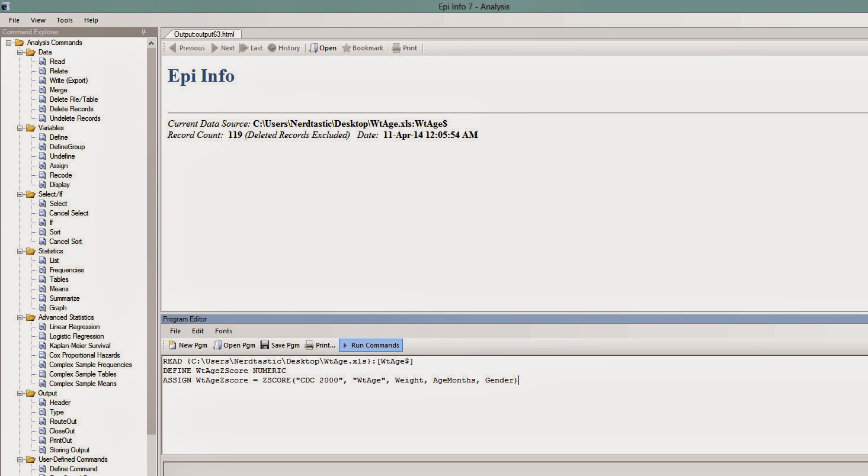Screen dimensions: 868x476
Task: Choose Cox Proportional Hazards command
Action: 85,355
